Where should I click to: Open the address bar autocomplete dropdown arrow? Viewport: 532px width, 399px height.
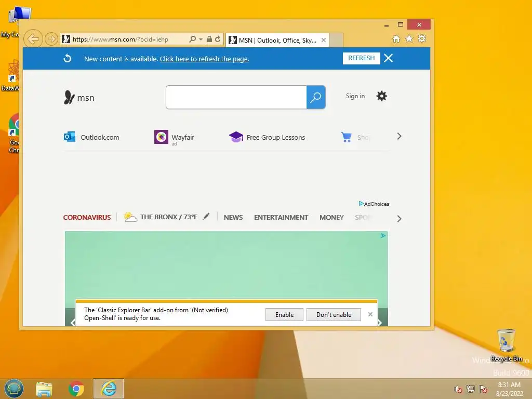201,39
